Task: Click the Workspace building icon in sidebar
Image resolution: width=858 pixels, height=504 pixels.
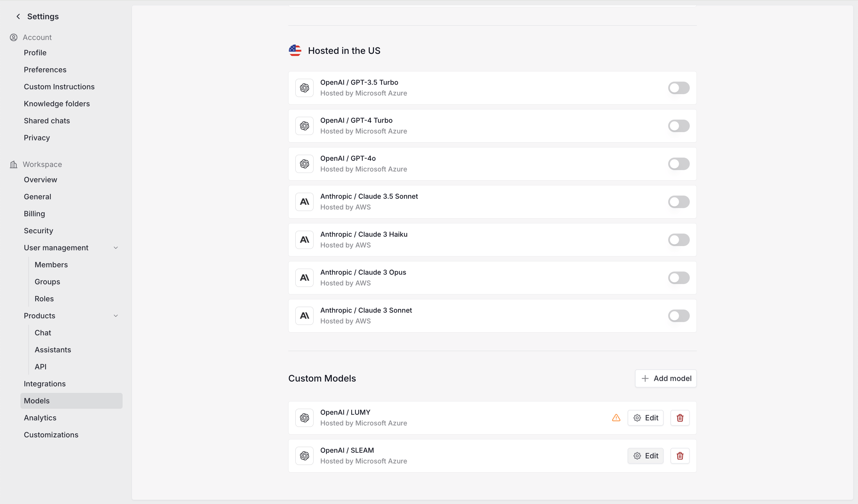Action: click(14, 164)
